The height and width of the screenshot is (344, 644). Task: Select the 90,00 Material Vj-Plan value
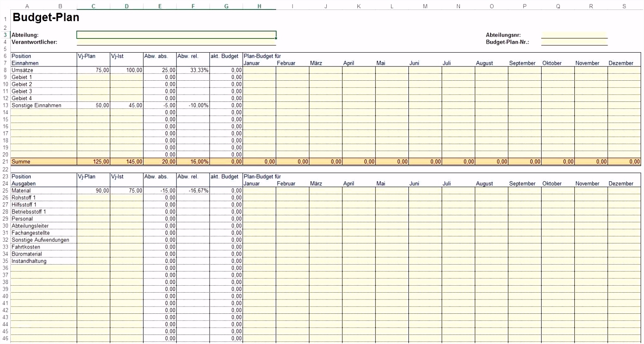tap(93, 190)
